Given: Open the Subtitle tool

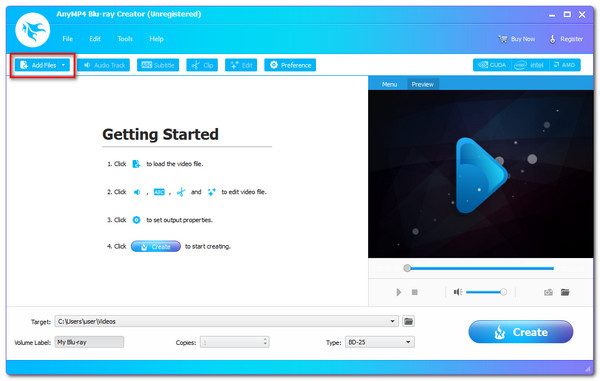Looking at the screenshot, I should click(158, 65).
